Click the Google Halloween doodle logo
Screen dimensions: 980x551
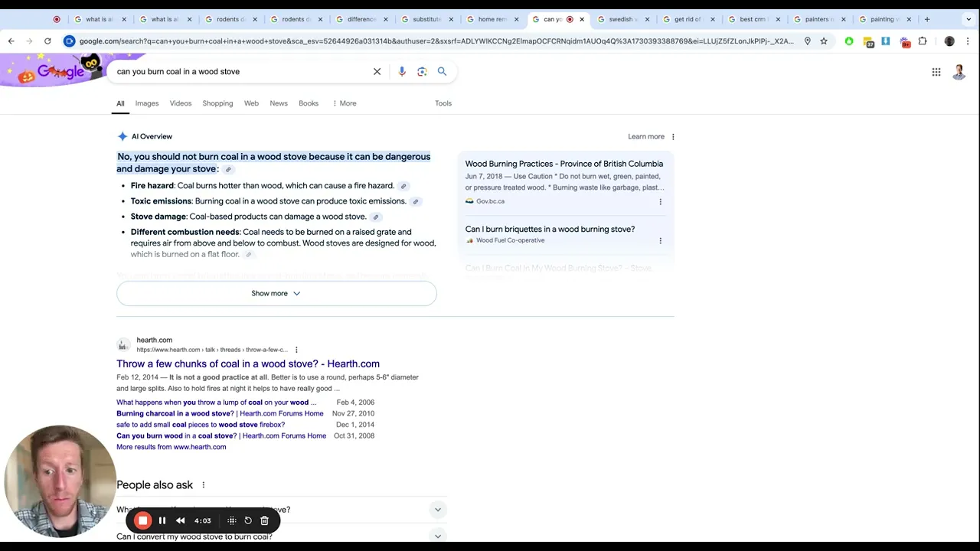point(61,71)
